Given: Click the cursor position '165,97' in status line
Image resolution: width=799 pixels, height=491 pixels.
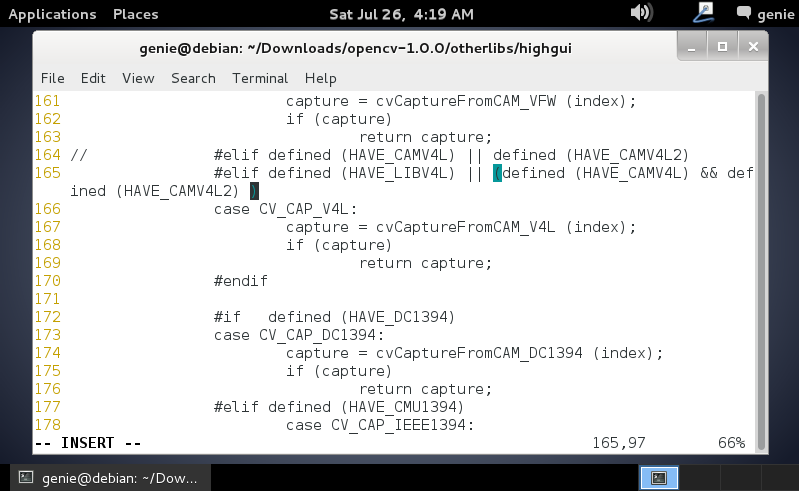Looking at the screenshot, I should click(x=619, y=443).
